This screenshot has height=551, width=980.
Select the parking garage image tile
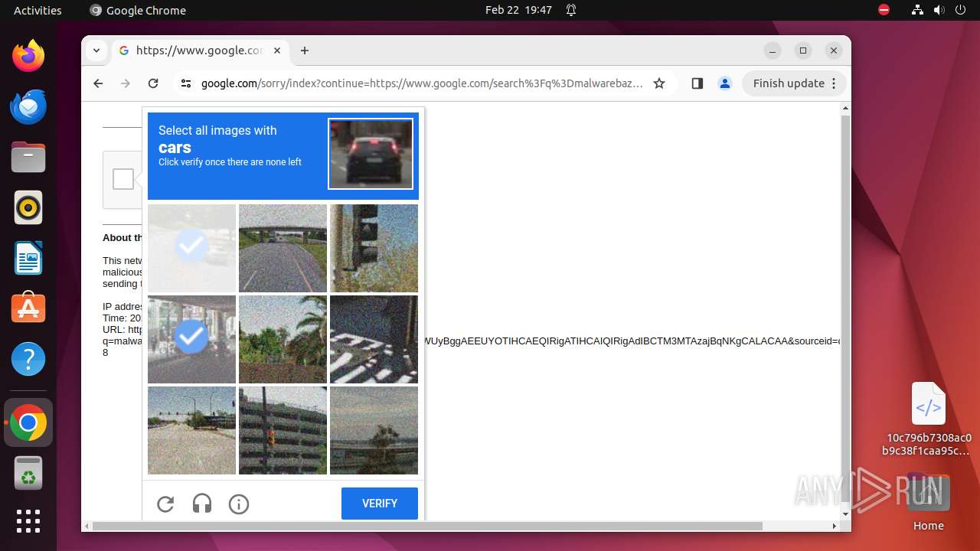(283, 430)
